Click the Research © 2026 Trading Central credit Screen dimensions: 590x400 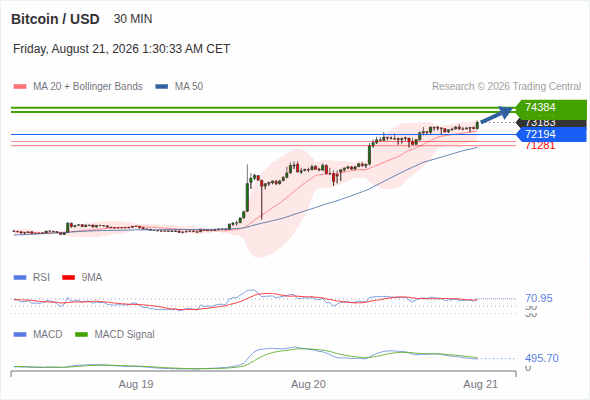[x=506, y=87]
